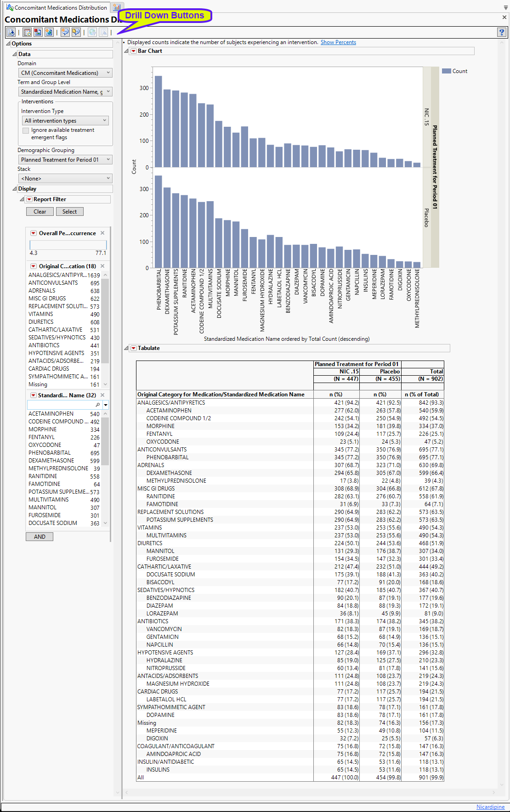Click the speech bubble with star icon
The width and height of the screenshot is (510, 812).
pyautogui.click(x=65, y=32)
